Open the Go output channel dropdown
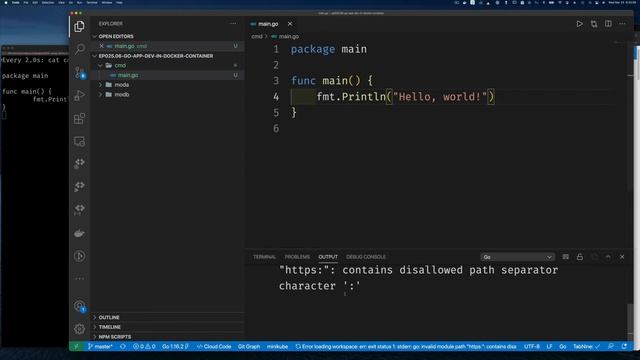Image resolution: width=640 pixels, height=360 pixels. click(517, 257)
